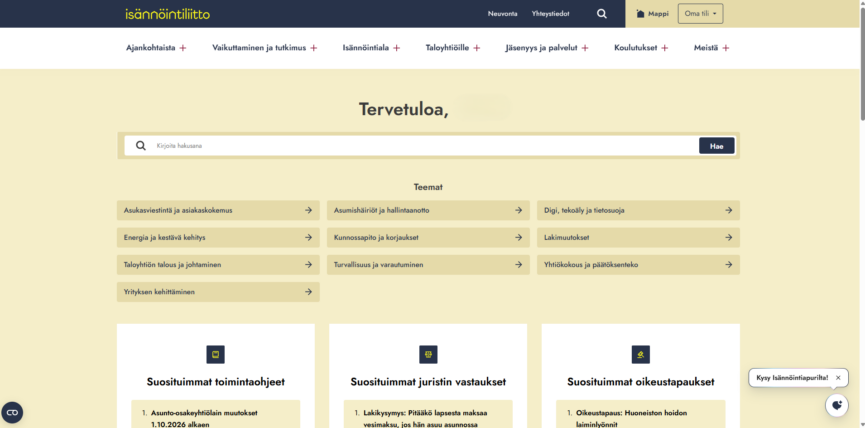Open Energia ja kestävä kehitys theme
The image size is (865, 428).
pyautogui.click(x=218, y=237)
